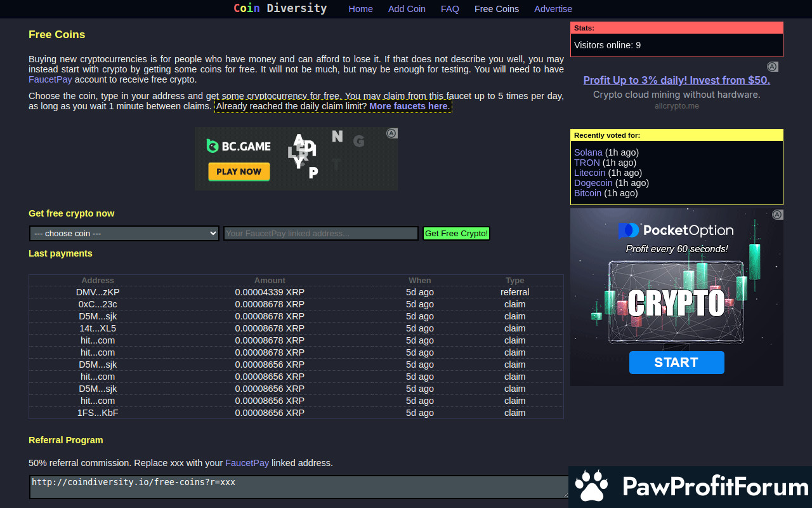Viewport: 812px width, 508px height.
Task: Click the When column header
Action: (x=420, y=281)
